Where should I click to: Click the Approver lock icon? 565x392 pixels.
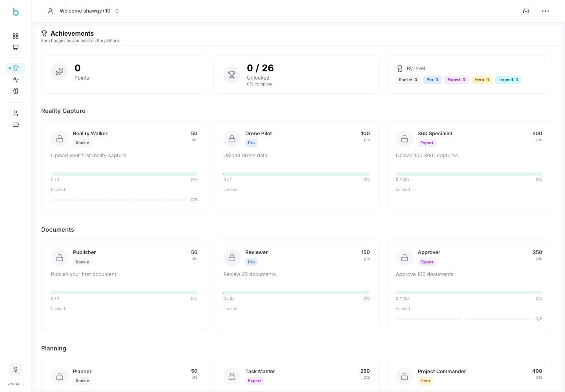[x=405, y=258]
